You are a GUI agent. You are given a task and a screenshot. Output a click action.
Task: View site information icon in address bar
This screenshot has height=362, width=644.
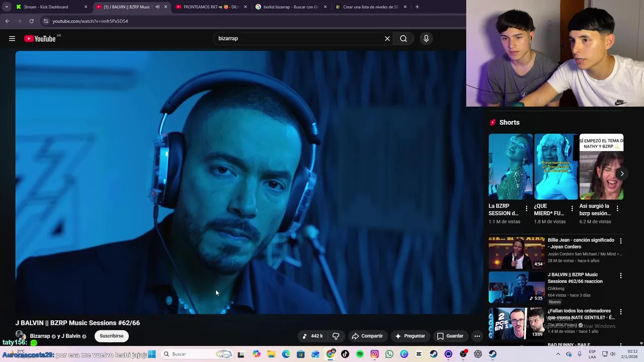(x=46, y=21)
